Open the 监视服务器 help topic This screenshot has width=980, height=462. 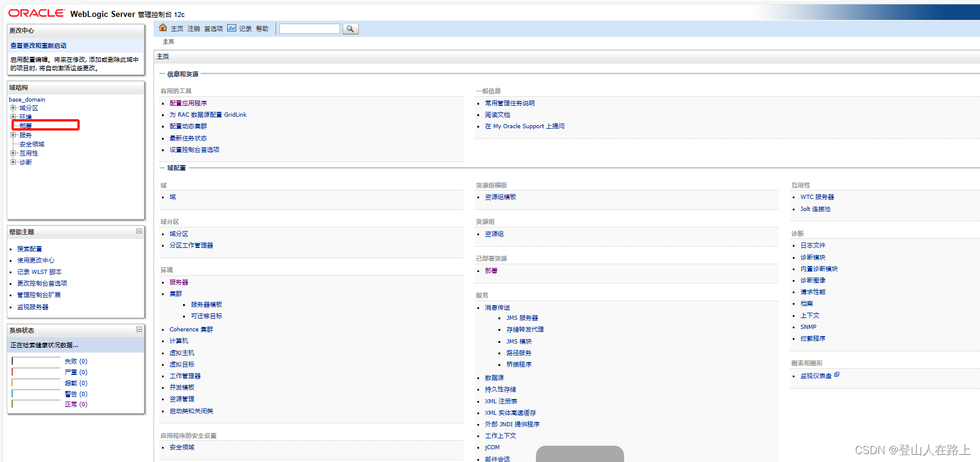33,307
